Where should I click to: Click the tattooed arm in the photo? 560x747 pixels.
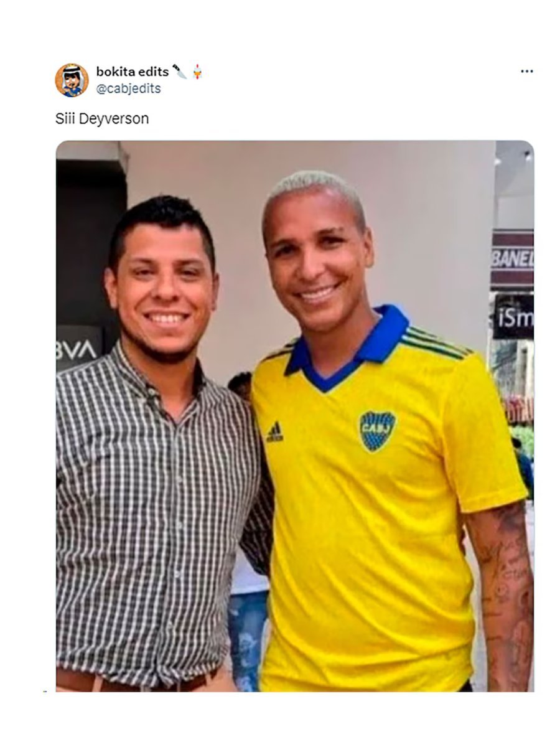click(501, 598)
